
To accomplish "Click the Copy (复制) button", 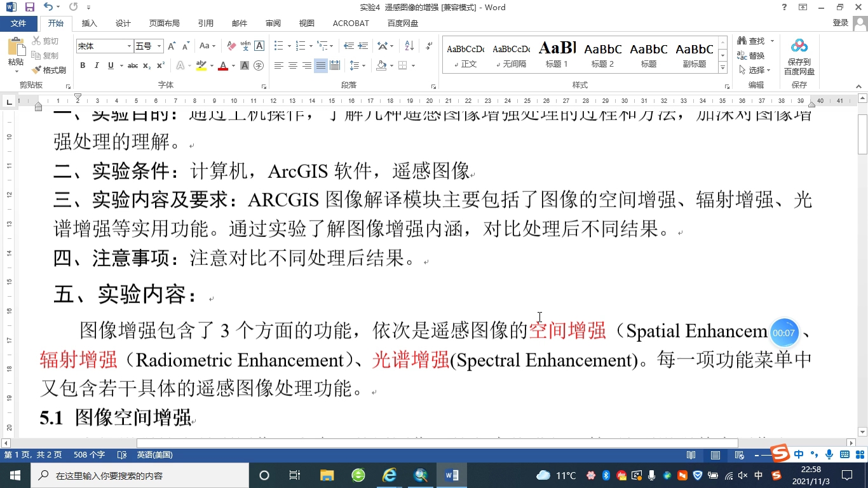I will coord(45,55).
